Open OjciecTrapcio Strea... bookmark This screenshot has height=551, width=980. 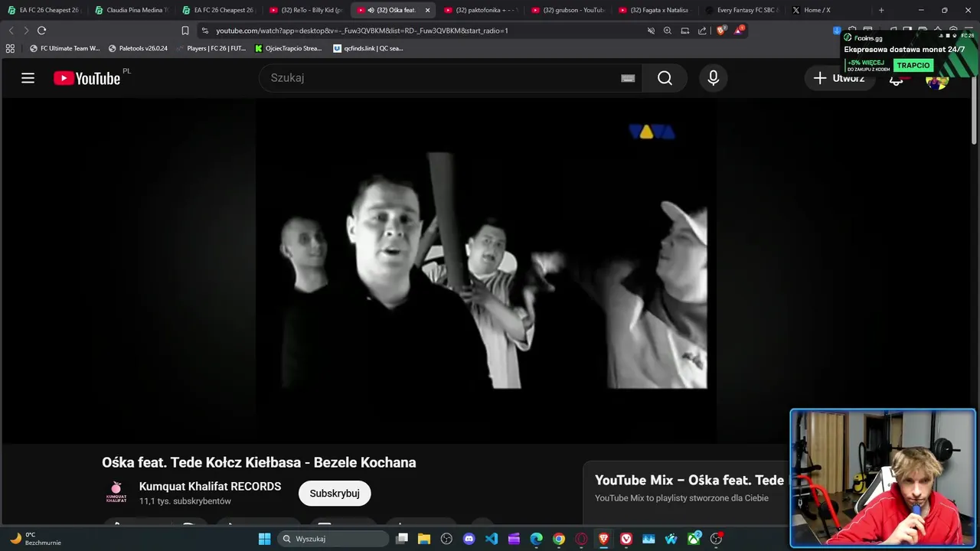pos(289,48)
